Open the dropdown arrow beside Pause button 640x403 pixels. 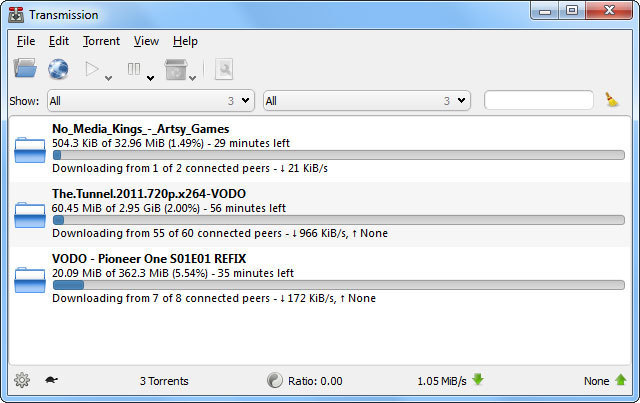coord(149,76)
